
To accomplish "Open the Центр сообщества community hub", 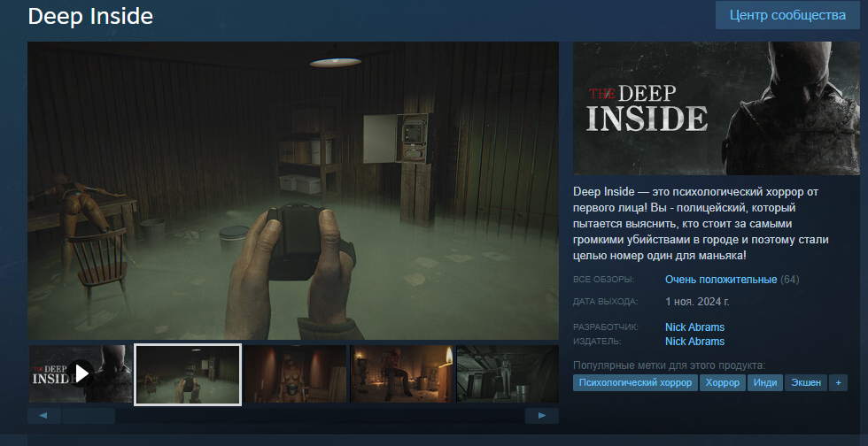I will point(787,16).
